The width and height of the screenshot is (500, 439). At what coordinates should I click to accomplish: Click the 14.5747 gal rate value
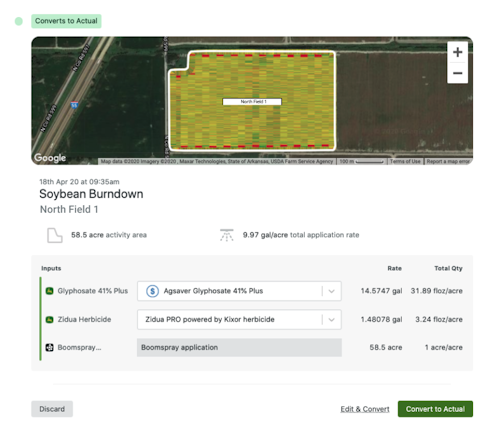tap(381, 291)
